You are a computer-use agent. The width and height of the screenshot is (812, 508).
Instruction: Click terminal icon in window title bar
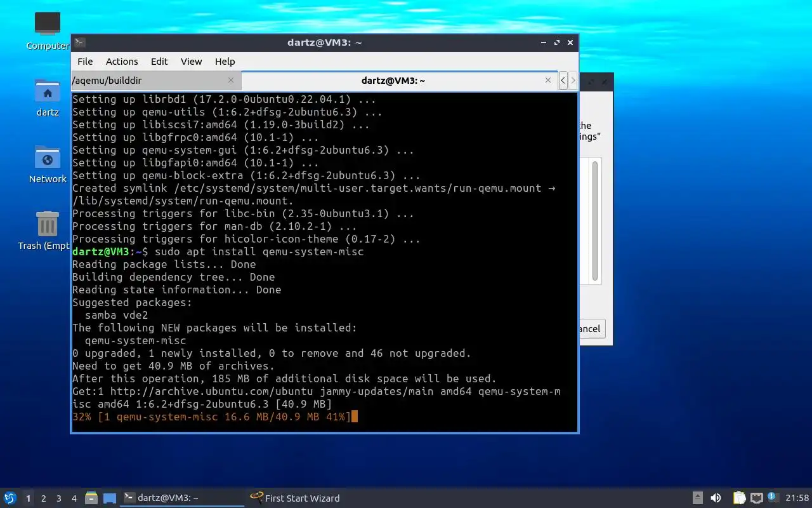(79, 43)
